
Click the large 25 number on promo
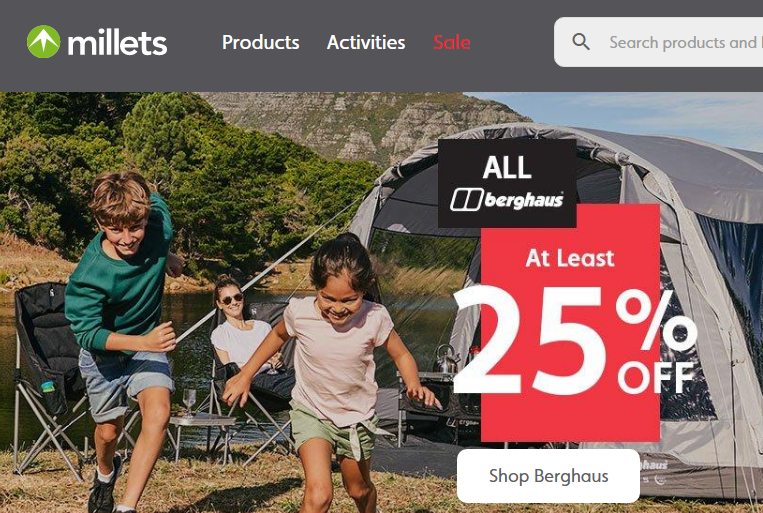tap(531, 340)
